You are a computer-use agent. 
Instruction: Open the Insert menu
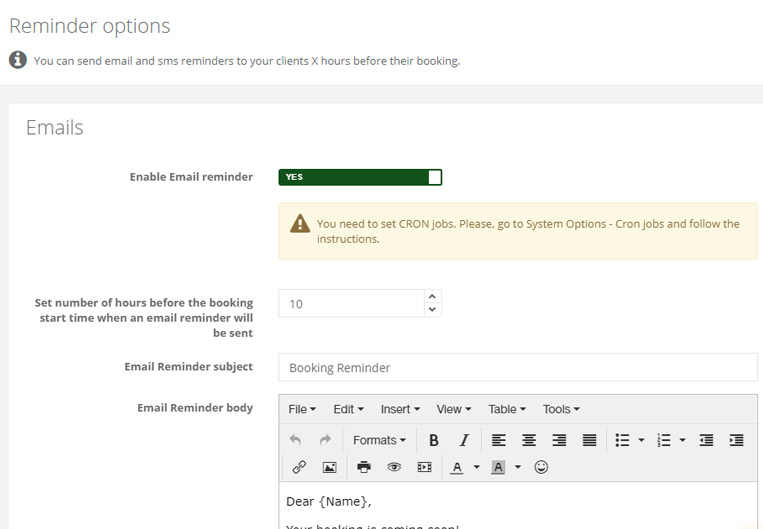click(400, 409)
